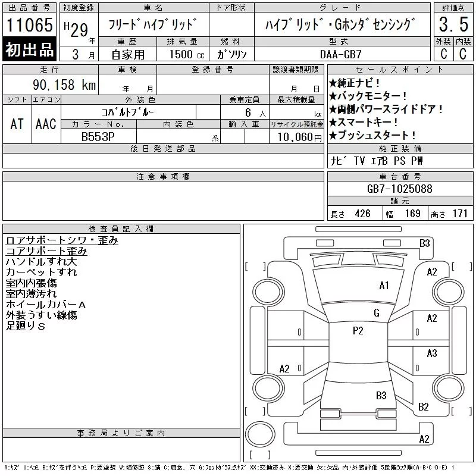476x476 pixels.
Task: Click the 注意事項欄 section header
Action: (x=163, y=176)
